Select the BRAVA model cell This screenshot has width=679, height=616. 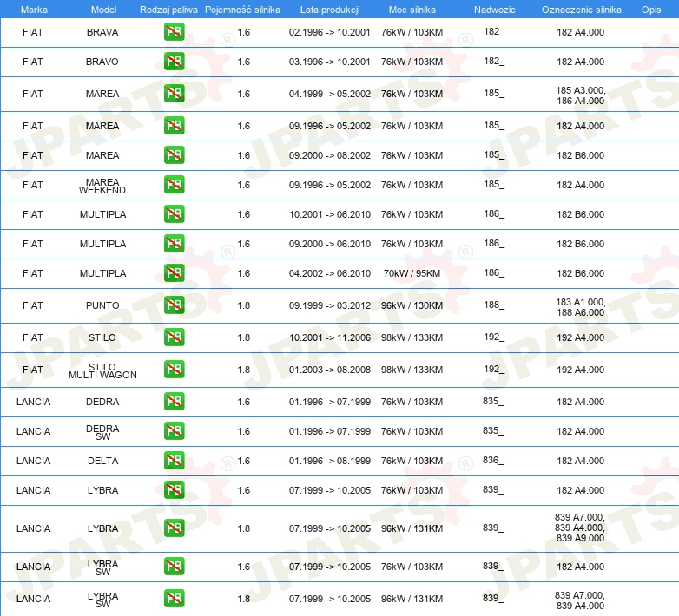[x=102, y=32]
